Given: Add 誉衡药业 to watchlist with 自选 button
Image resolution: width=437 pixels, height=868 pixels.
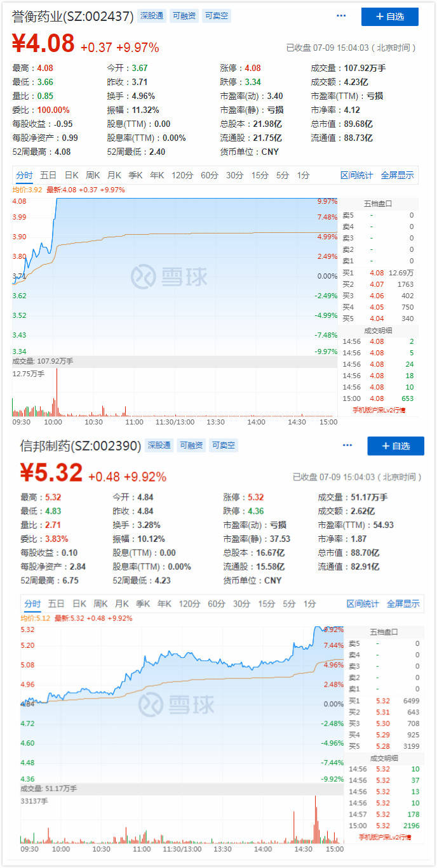Looking at the screenshot, I should click(x=390, y=16).
